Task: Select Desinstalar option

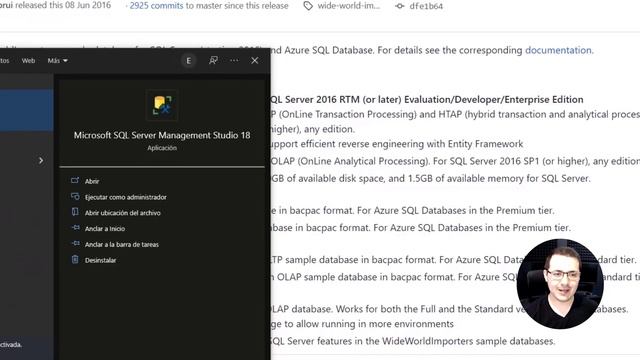Action: pos(100,260)
